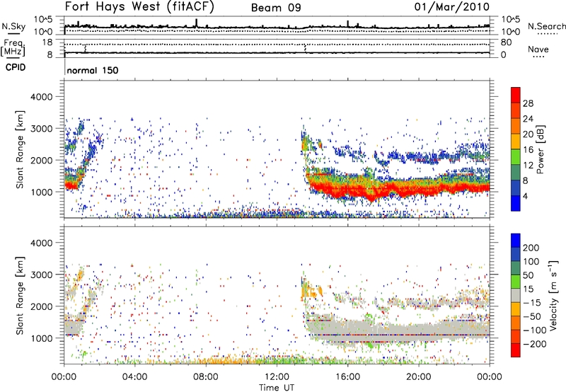Click the '28' tick on Power colorbar
This screenshot has height=392, width=566.
pos(528,103)
